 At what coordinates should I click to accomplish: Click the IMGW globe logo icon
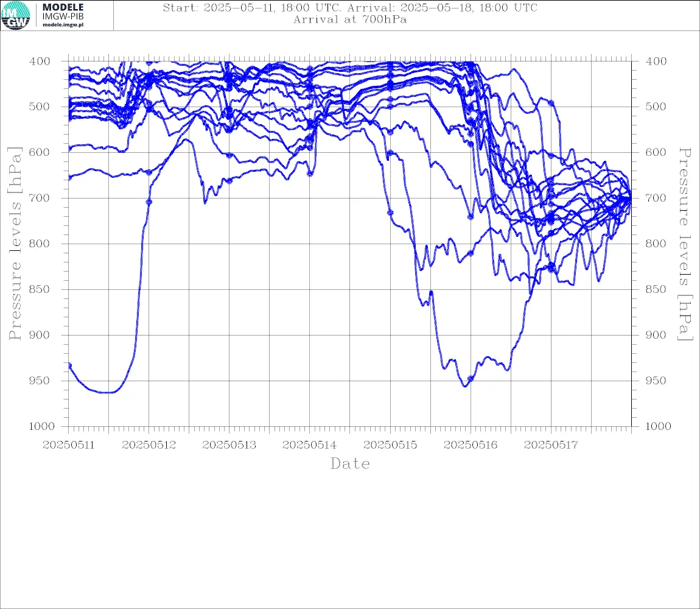(x=16, y=15)
